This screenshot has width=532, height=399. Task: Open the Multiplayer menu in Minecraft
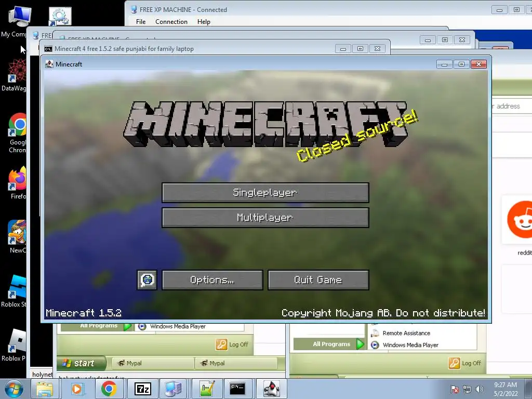(265, 218)
